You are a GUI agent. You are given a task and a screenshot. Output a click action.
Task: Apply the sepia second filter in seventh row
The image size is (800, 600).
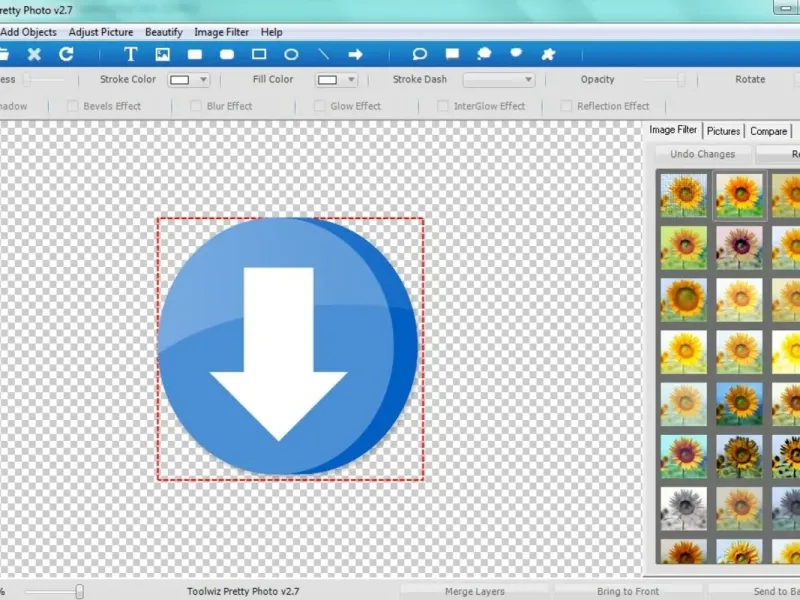(739, 509)
